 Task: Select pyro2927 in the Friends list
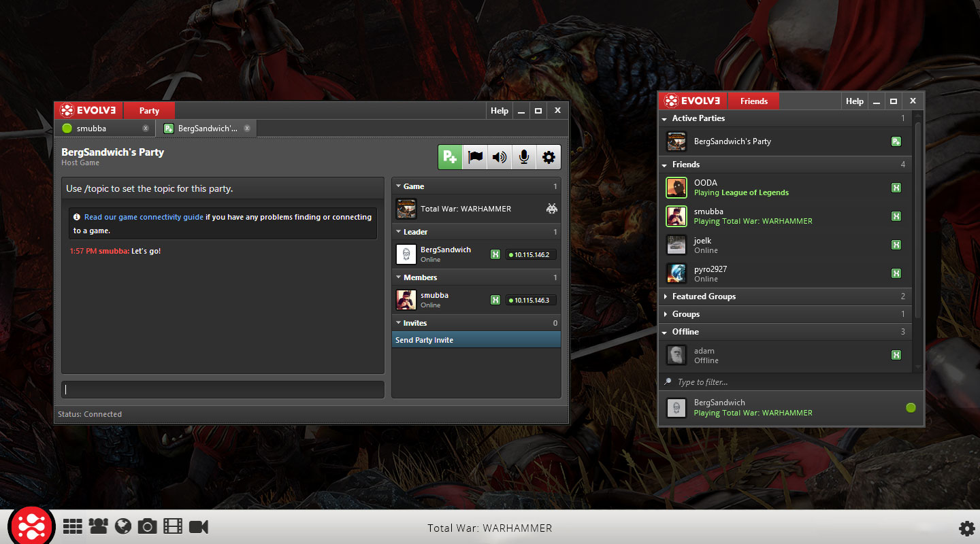pyautogui.click(x=785, y=273)
